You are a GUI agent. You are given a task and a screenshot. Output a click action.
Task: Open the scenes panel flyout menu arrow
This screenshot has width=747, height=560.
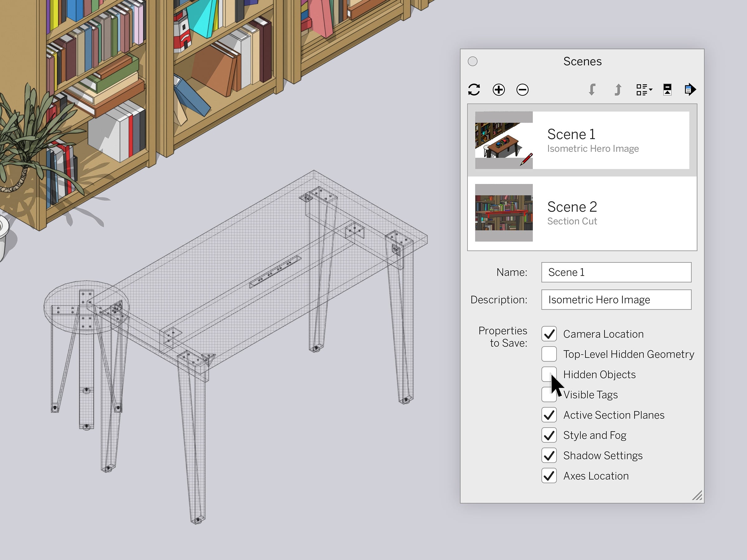tap(690, 90)
